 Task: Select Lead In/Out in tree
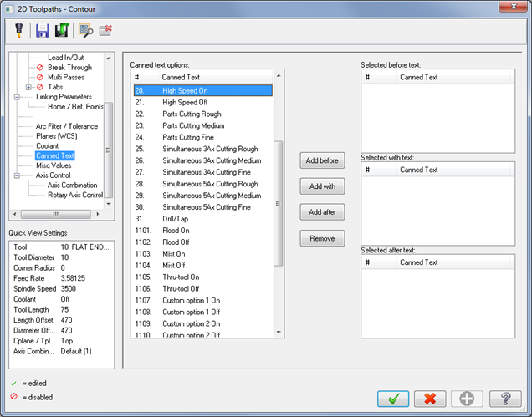tap(65, 58)
